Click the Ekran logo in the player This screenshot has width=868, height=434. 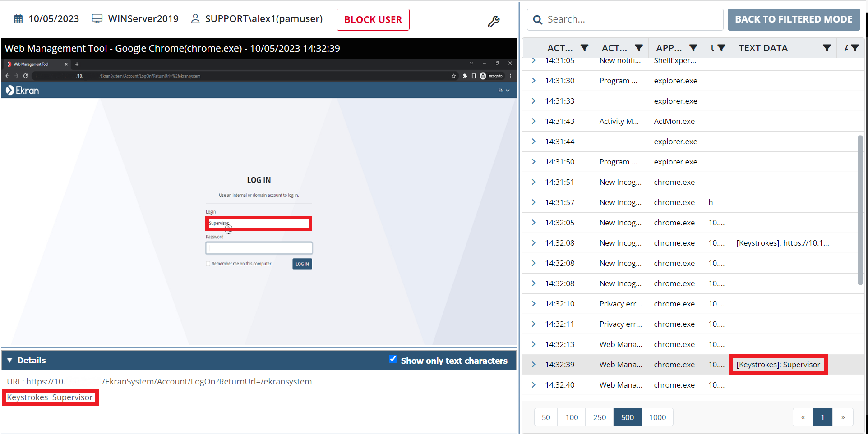click(x=23, y=91)
